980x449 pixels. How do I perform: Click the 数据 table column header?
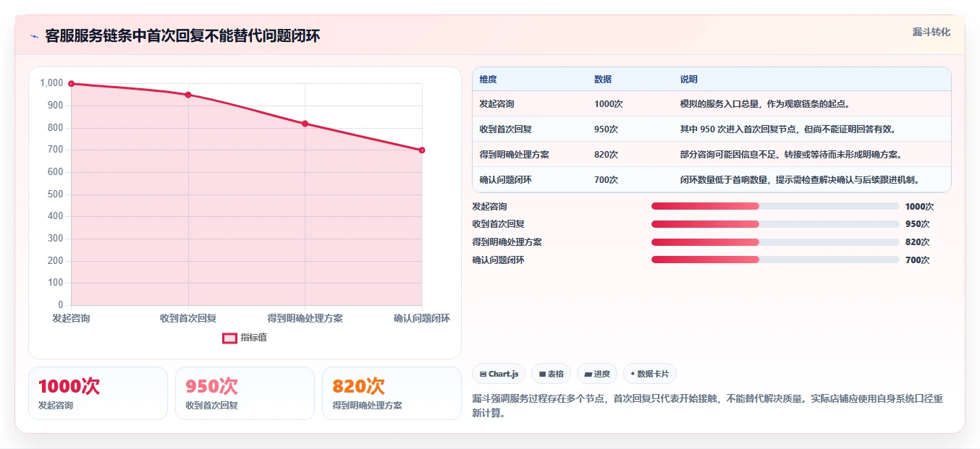click(603, 80)
